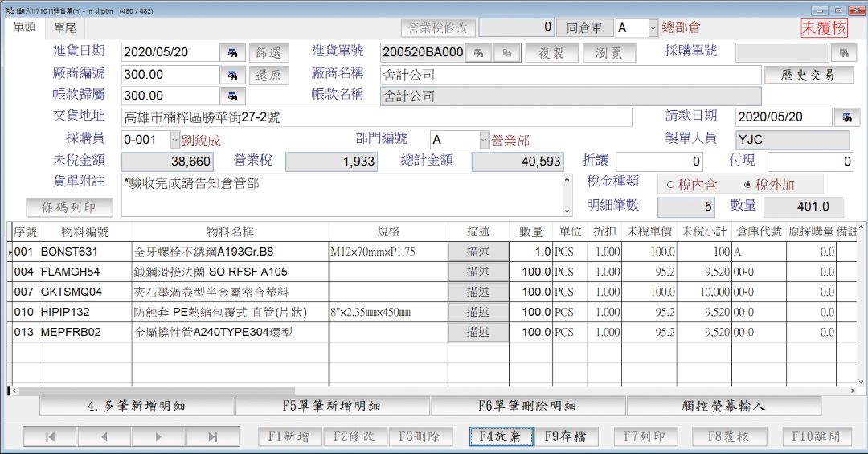Click 營業稅修改 button
This screenshot has height=454, width=868.
pos(438,27)
